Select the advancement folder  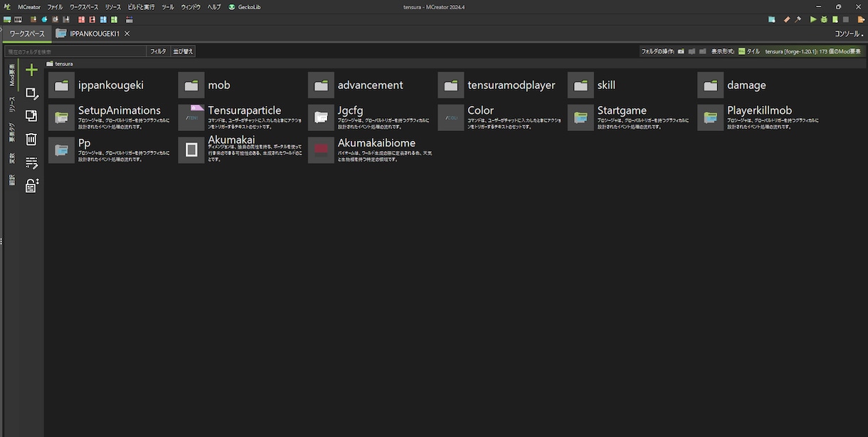click(356, 85)
